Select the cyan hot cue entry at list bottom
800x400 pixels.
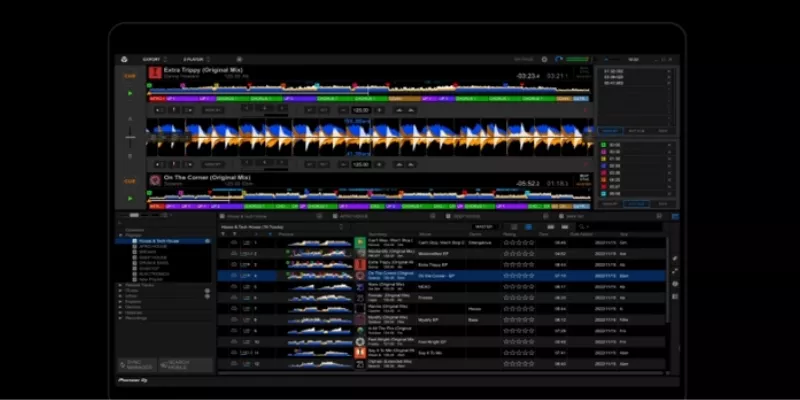(x=636, y=194)
